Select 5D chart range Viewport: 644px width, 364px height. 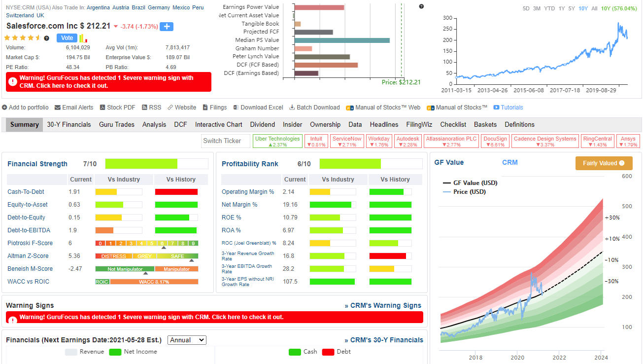(x=526, y=8)
